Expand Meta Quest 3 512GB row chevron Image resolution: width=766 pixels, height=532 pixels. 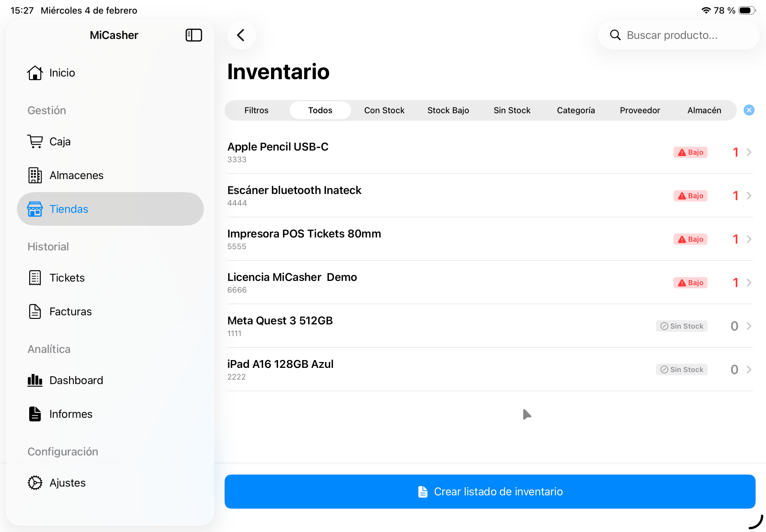[x=749, y=326]
